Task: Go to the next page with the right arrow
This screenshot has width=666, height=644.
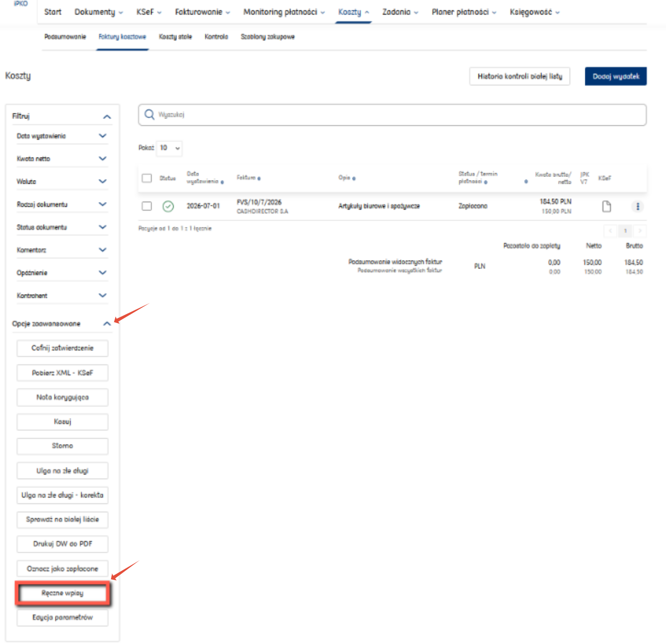Action: pos(640,231)
